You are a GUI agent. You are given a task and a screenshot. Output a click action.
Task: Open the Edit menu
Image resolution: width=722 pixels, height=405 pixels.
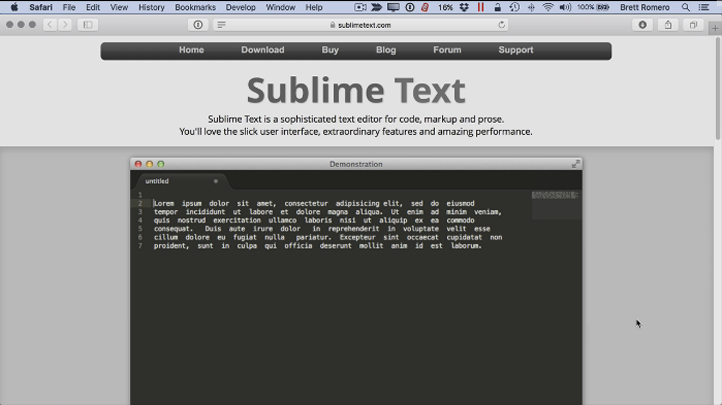click(x=93, y=7)
